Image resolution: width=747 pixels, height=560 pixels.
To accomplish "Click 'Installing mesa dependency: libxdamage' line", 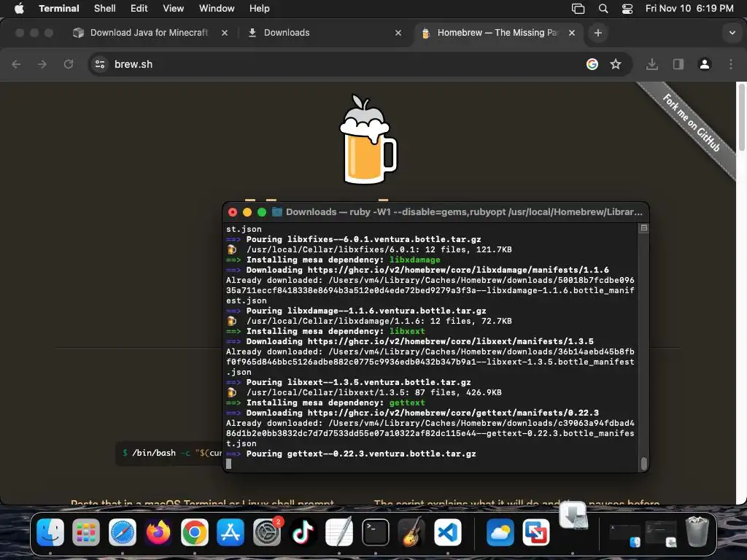I will coord(333,260).
